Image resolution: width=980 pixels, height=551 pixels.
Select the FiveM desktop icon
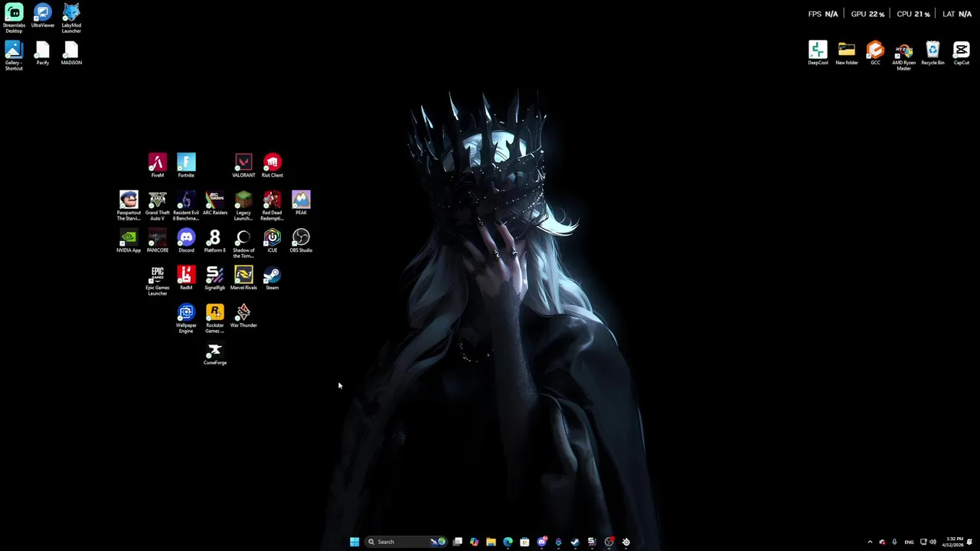tap(157, 165)
